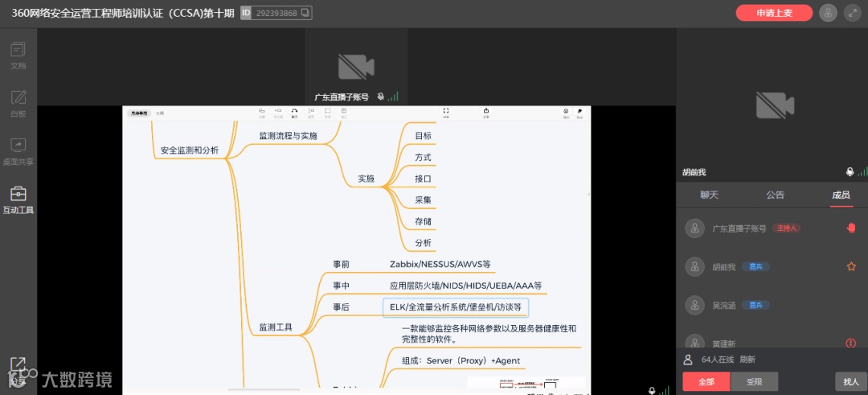Image resolution: width=868 pixels, height=395 pixels.
Task: Click the 嘉宾 badge next to 胡前我
Action: point(755,266)
